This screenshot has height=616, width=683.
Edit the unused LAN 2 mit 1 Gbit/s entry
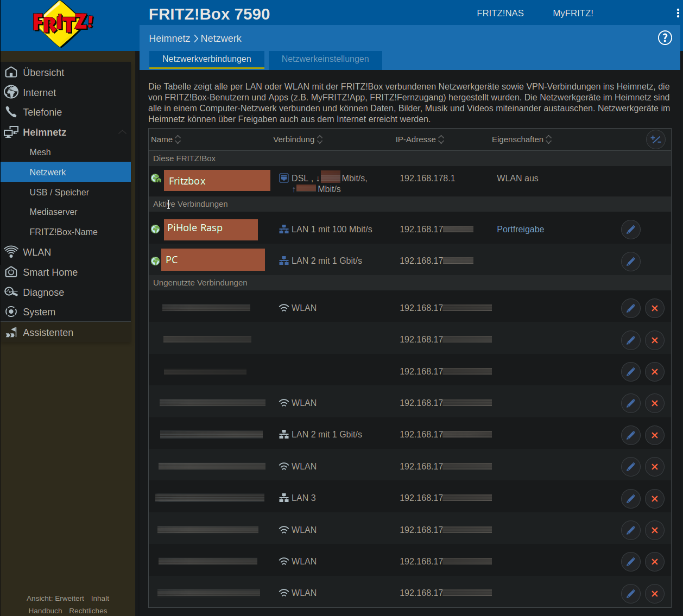pos(630,435)
